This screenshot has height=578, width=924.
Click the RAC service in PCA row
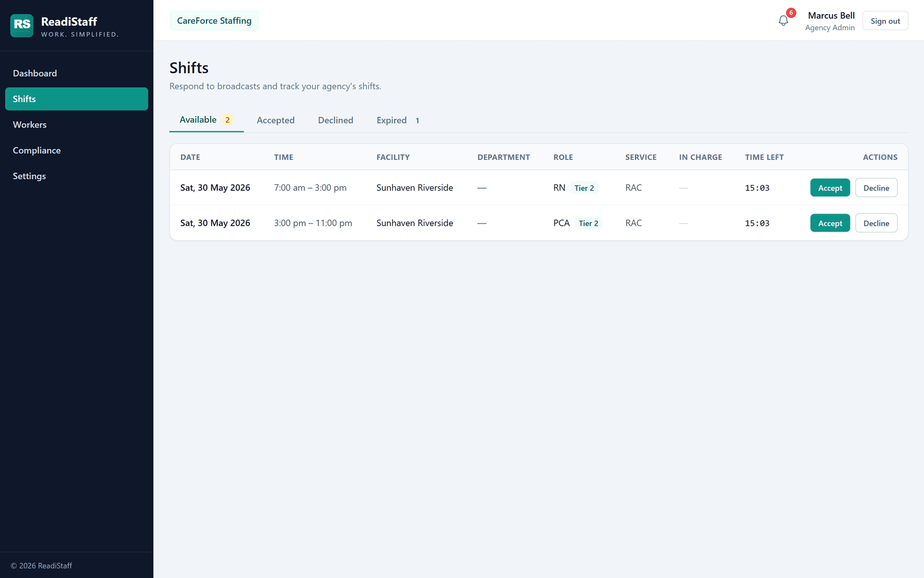(633, 223)
